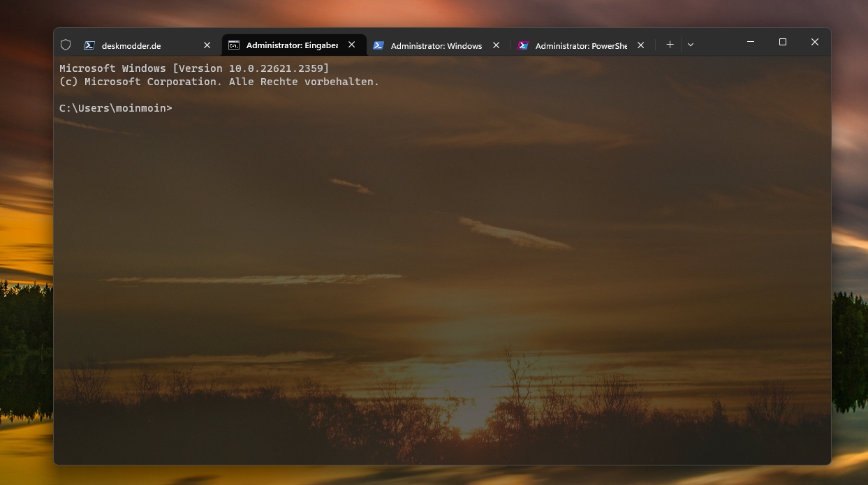Click the Windows PowerShell tab icon
The height and width of the screenshot is (485, 868).
click(x=378, y=45)
